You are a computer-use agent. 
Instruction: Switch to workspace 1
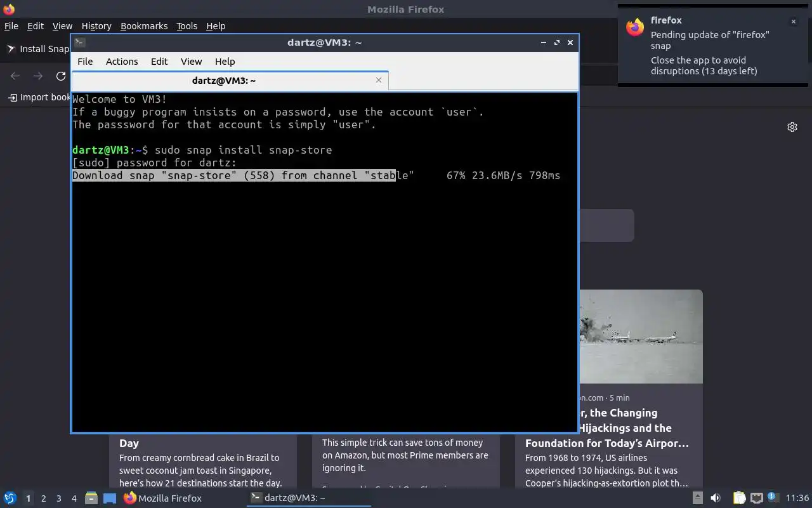tap(28, 498)
